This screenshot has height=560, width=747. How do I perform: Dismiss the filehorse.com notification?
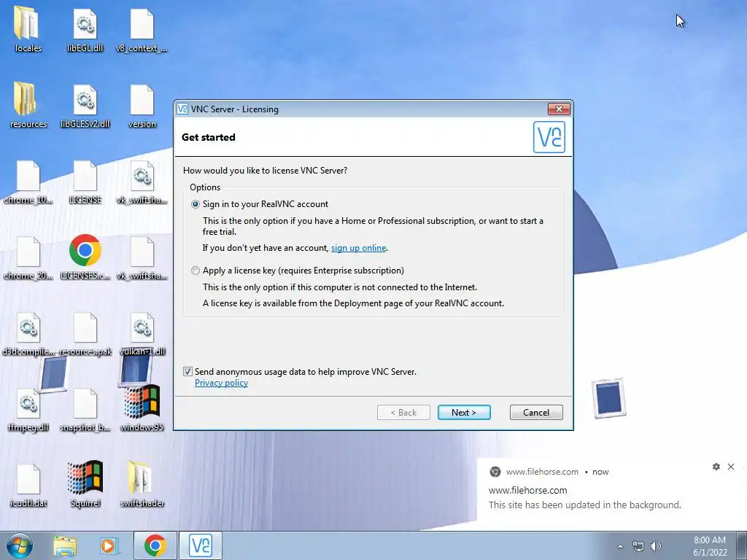point(731,467)
